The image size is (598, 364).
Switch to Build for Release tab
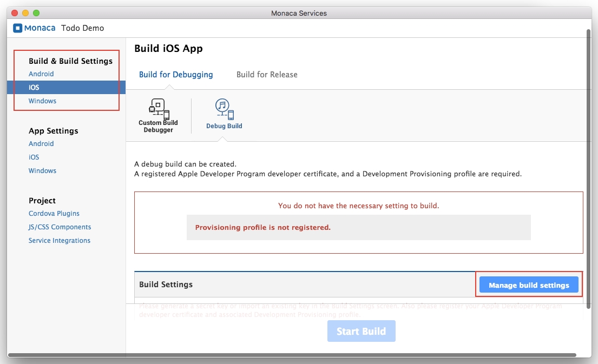(x=267, y=75)
